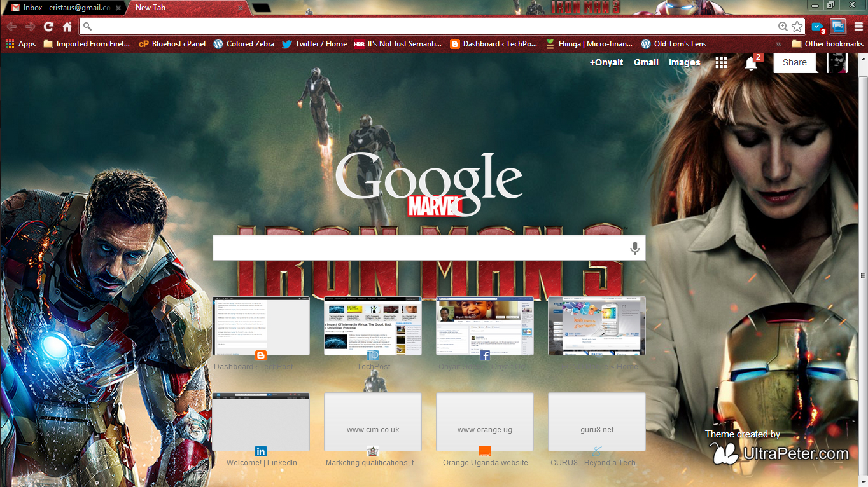The image size is (868, 487).
Task: Click the 'Marketing qualifications, t...' caption
Action: tap(373, 463)
